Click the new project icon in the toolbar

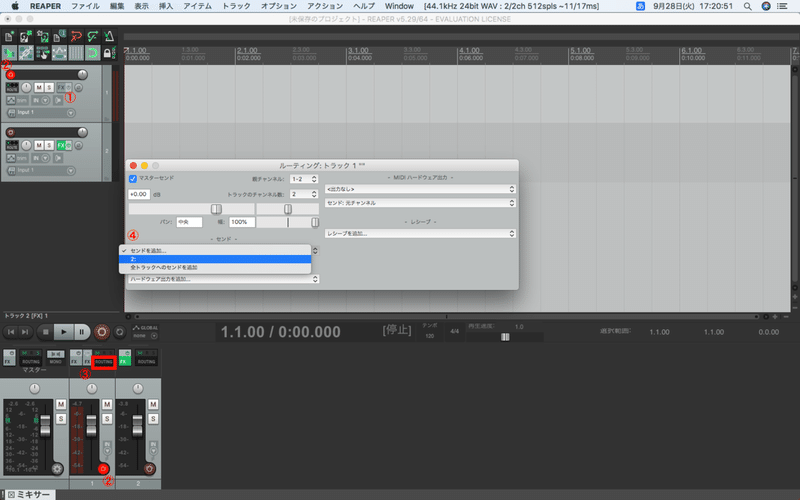pos(9,36)
